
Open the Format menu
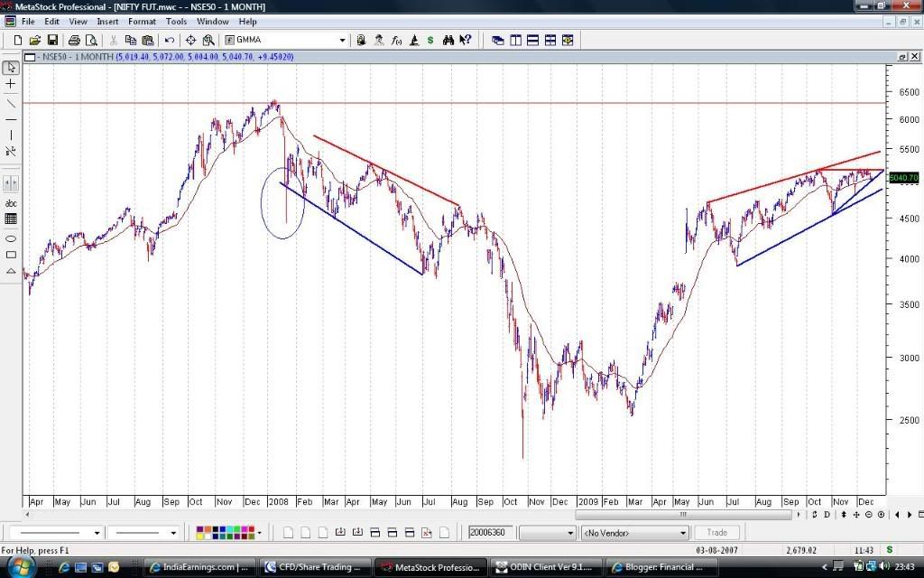tap(142, 21)
